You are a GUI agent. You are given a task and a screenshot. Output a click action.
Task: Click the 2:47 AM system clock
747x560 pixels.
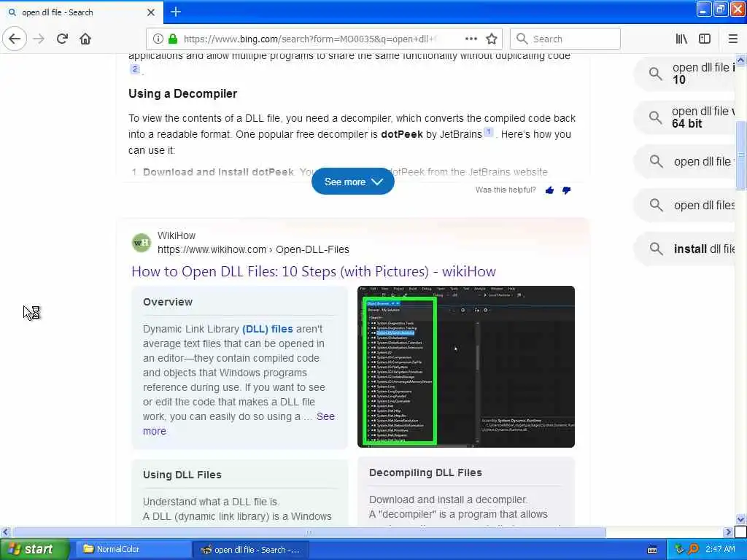[x=720, y=549]
